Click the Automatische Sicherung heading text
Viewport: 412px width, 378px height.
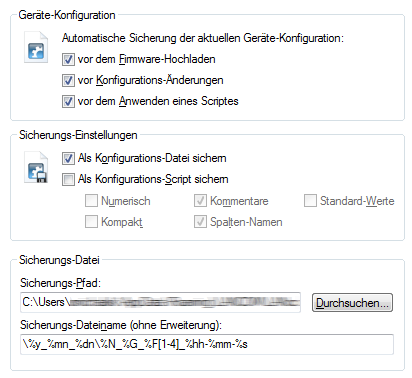(x=203, y=38)
